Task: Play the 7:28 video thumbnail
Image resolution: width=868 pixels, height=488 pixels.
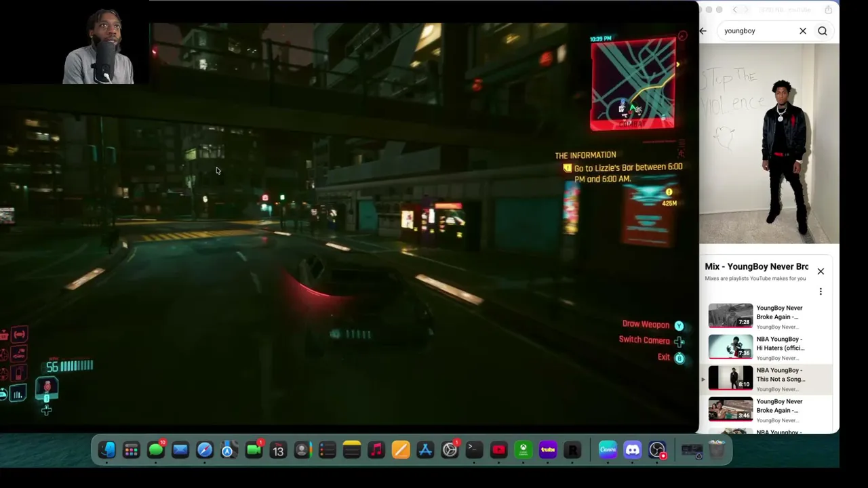Action: [x=730, y=315]
